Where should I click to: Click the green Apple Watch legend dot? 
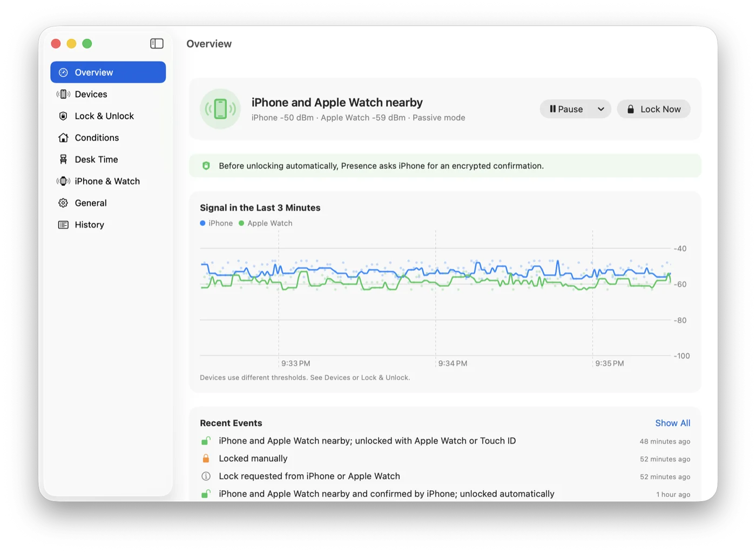tap(241, 223)
